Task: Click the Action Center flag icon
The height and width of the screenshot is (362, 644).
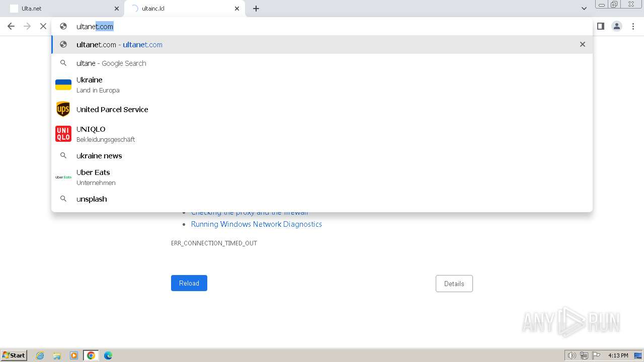Action: click(x=596, y=355)
